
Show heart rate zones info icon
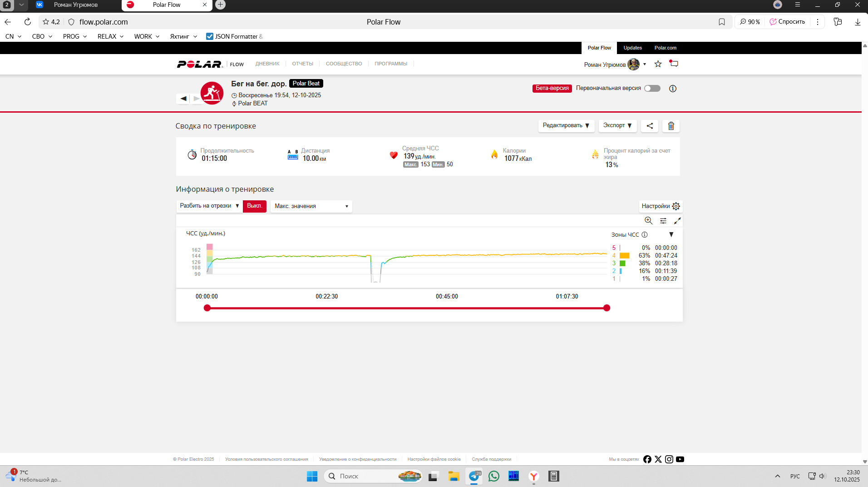pyautogui.click(x=645, y=235)
